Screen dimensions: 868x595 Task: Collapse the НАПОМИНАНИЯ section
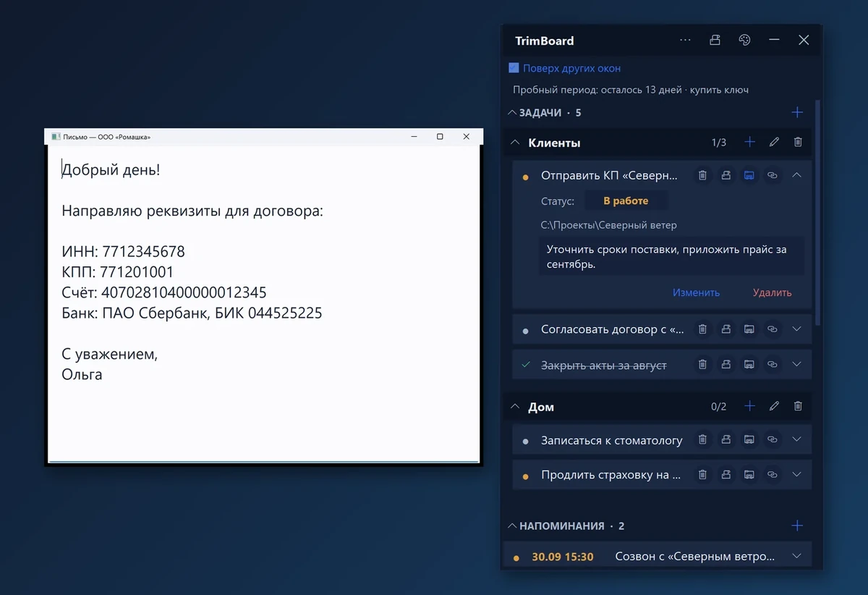coord(512,526)
